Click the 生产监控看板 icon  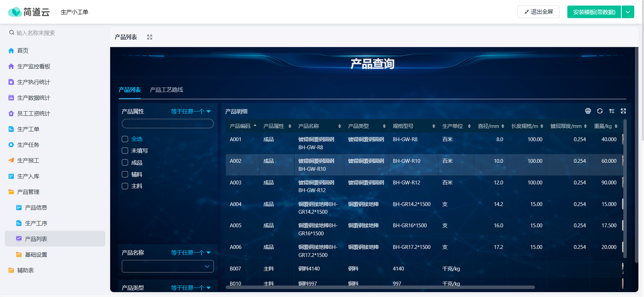tap(11, 67)
